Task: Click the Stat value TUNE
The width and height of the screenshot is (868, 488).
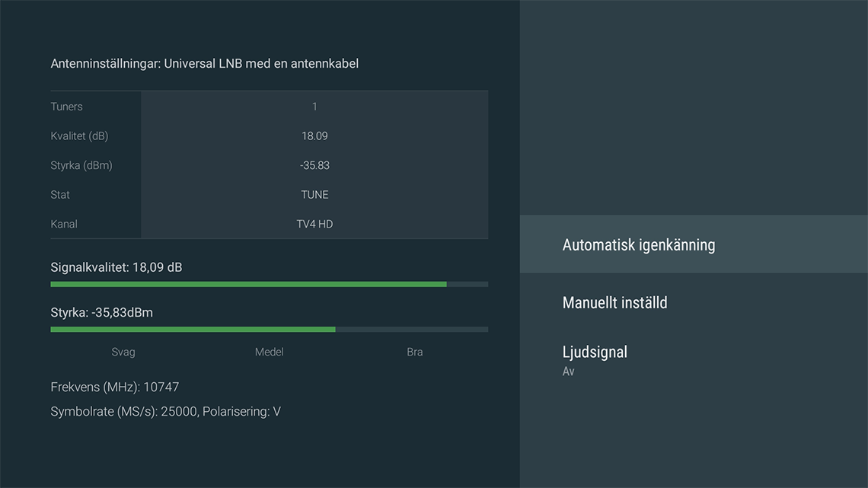Action: click(x=314, y=195)
